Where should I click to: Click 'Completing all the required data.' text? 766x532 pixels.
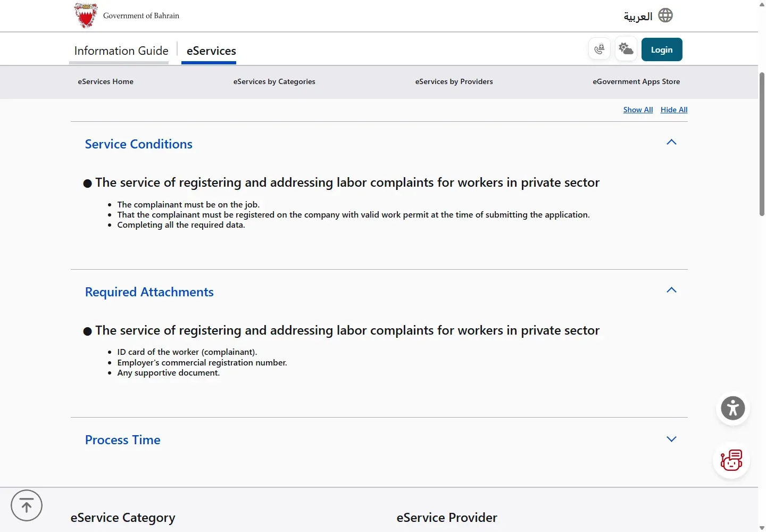click(181, 225)
